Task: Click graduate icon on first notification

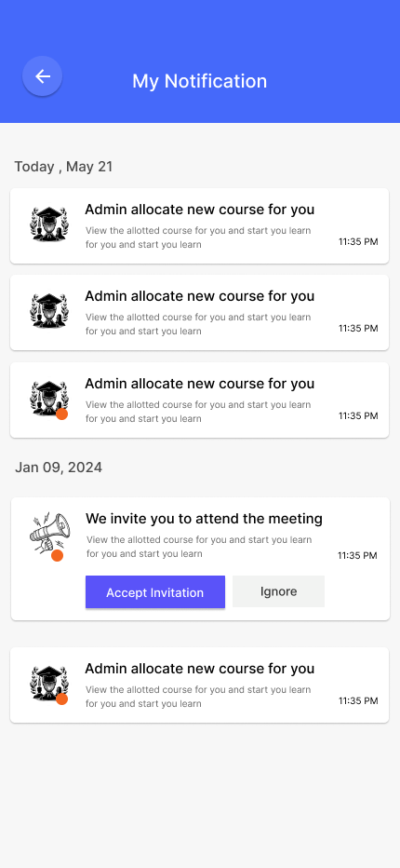Action: (x=49, y=224)
